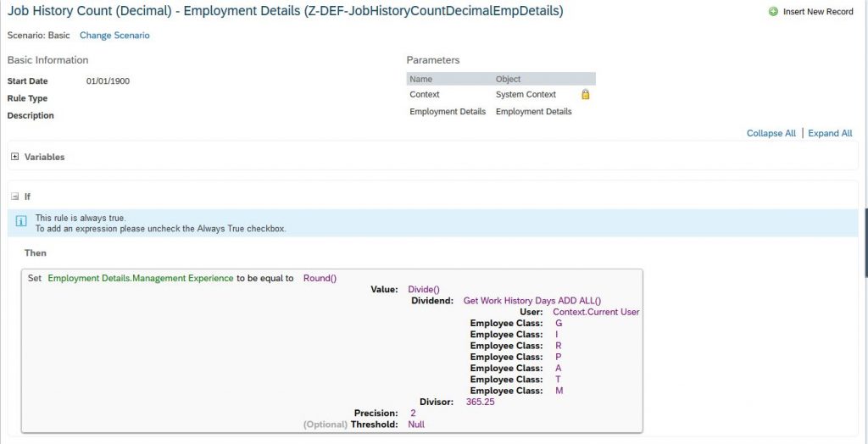Select Context.Current User value
Image resolution: width=868 pixels, height=444 pixels.
coord(596,312)
